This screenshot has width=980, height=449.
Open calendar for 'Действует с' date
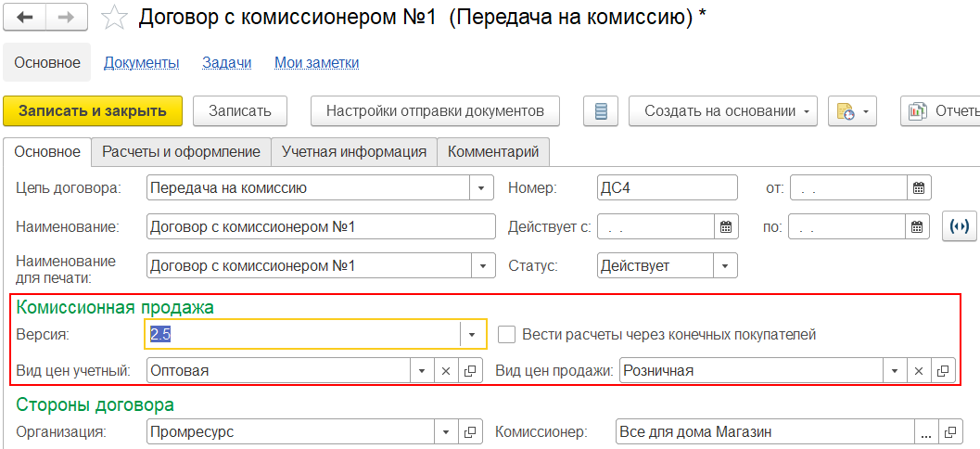coord(726,226)
